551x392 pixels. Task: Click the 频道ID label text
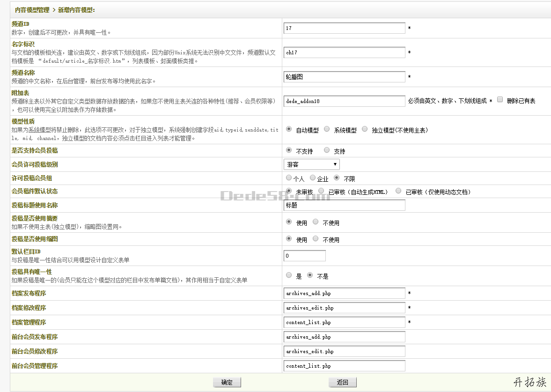(21, 24)
